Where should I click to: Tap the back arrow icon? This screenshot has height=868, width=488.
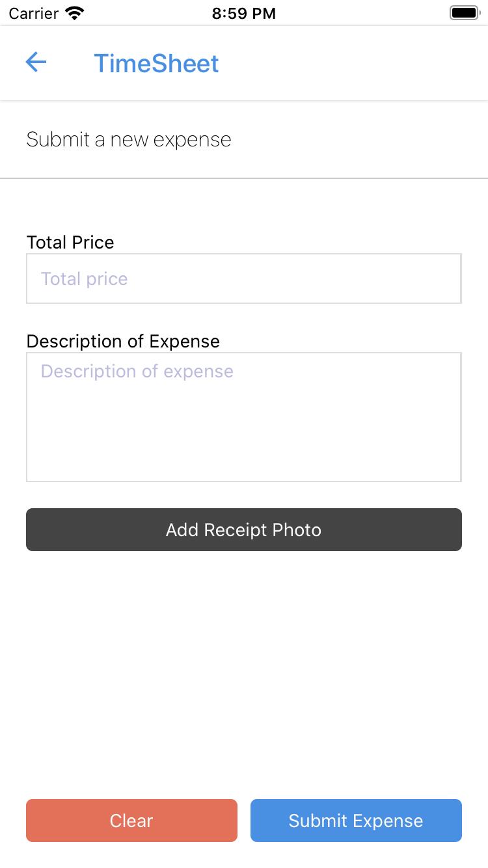(36, 62)
